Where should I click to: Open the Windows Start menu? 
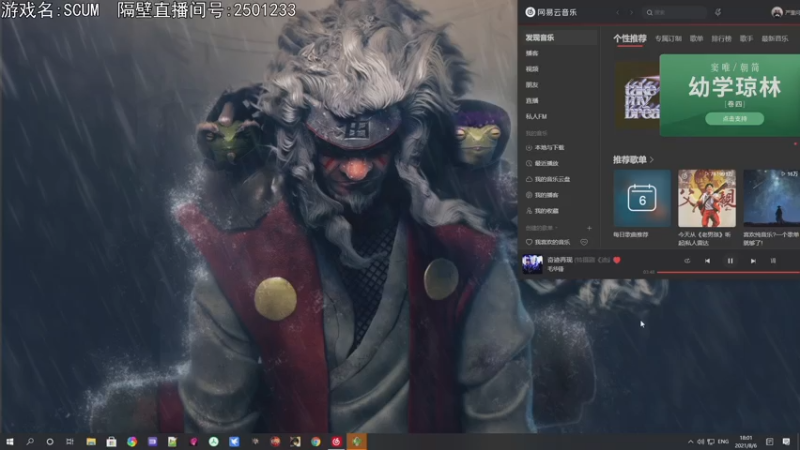click(10, 441)
